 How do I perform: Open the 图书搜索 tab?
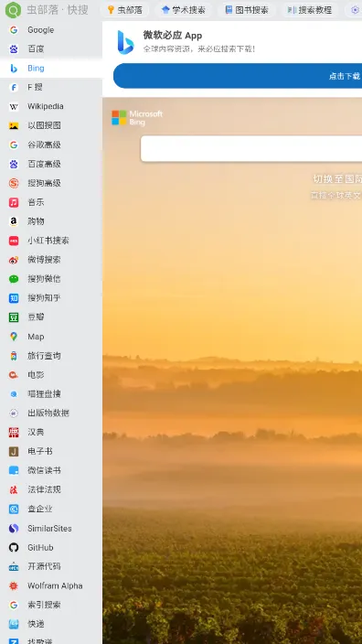click(x=247, y=10)
